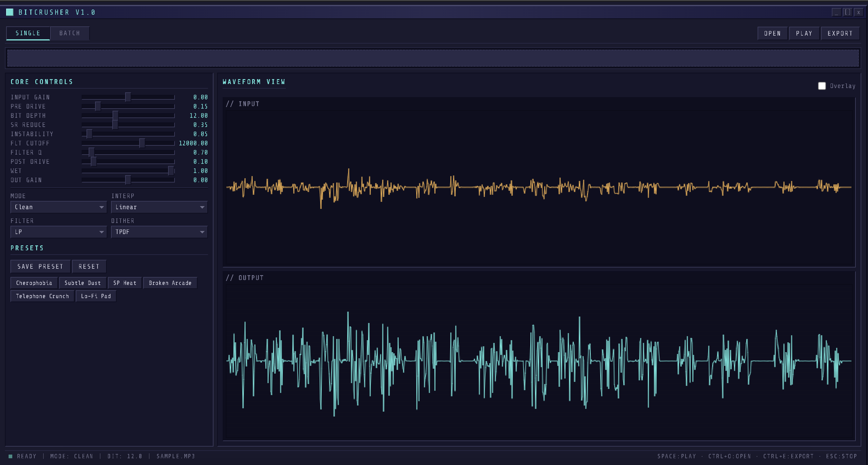Open the Dither dropdown showing TPDF
The width and height of the screenshot is (868, 465).
click(x=159, y=232)
